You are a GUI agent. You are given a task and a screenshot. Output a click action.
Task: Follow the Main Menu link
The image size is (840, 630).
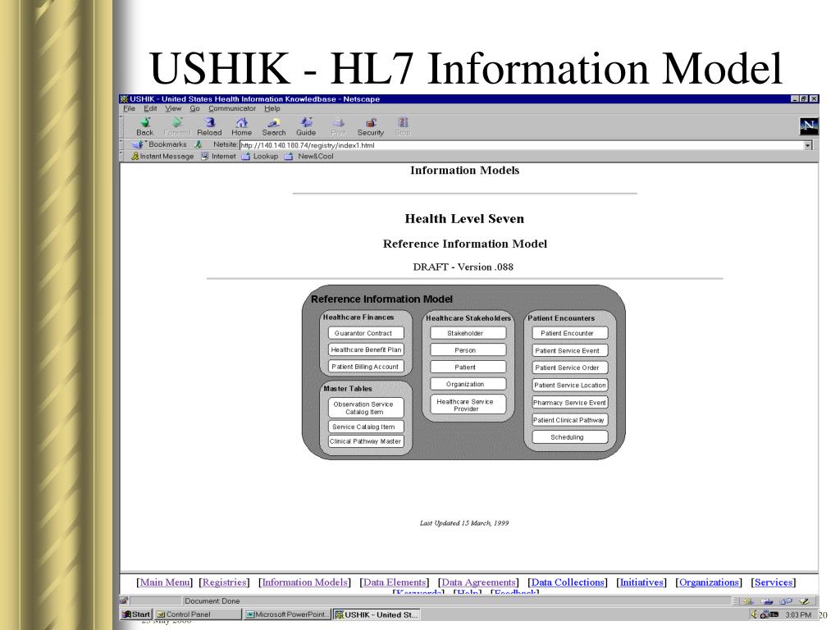coord(165,582)
